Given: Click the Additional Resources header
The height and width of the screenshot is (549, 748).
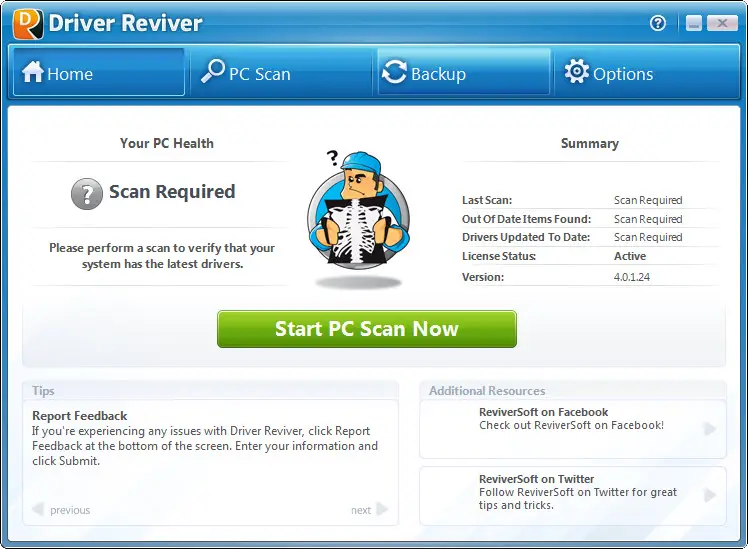Looking at the screenshot, I should click(x=573, y=390).
